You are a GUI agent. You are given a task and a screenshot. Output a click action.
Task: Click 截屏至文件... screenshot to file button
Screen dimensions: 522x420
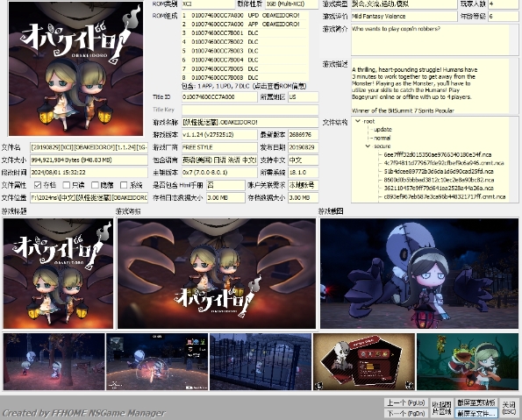476,413
